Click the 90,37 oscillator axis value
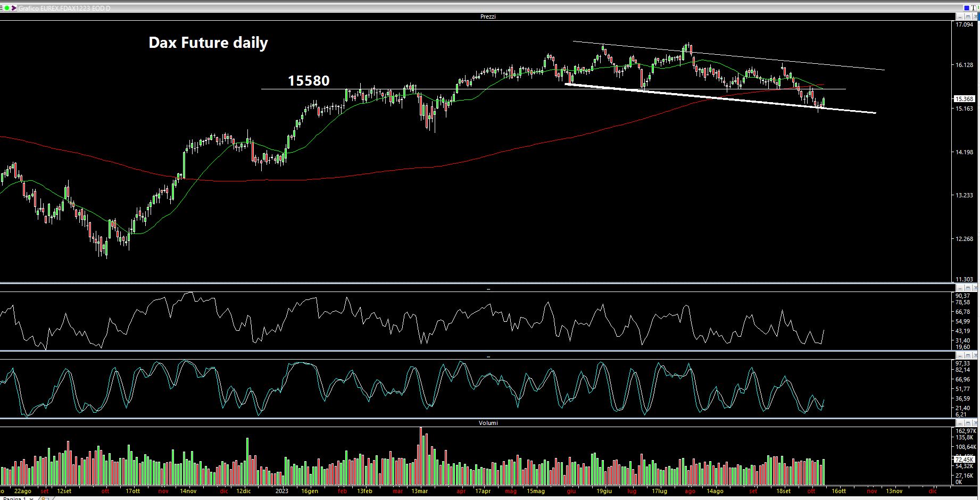 click(962, 296)
